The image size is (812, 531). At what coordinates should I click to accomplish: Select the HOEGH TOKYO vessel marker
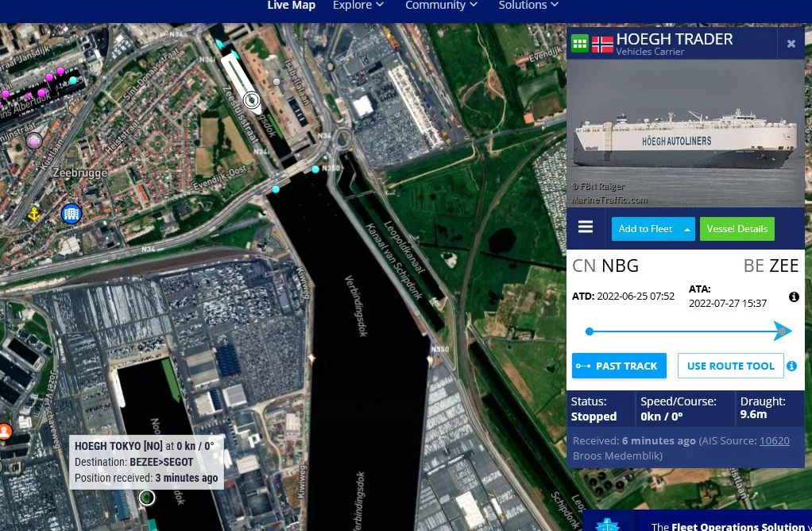coord(147,498)
